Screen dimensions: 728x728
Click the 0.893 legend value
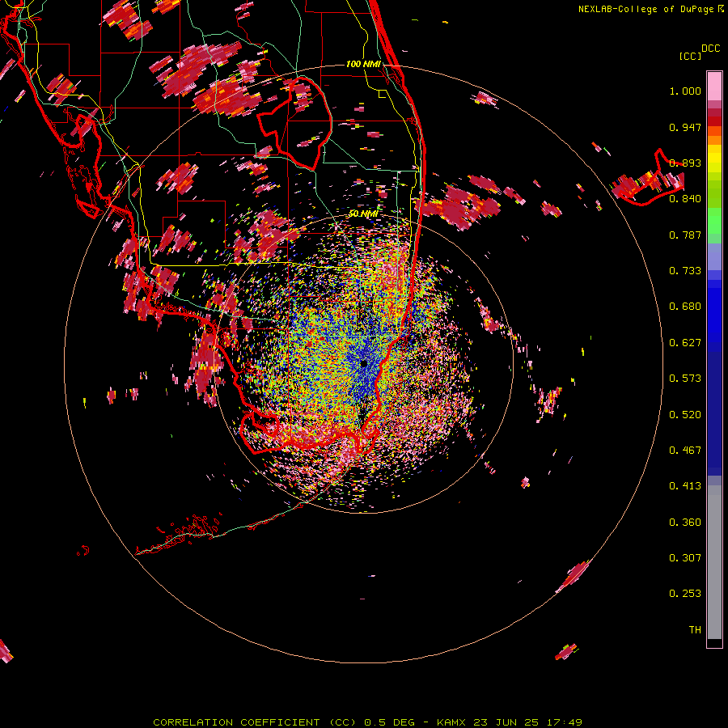[x=685, y=163]
